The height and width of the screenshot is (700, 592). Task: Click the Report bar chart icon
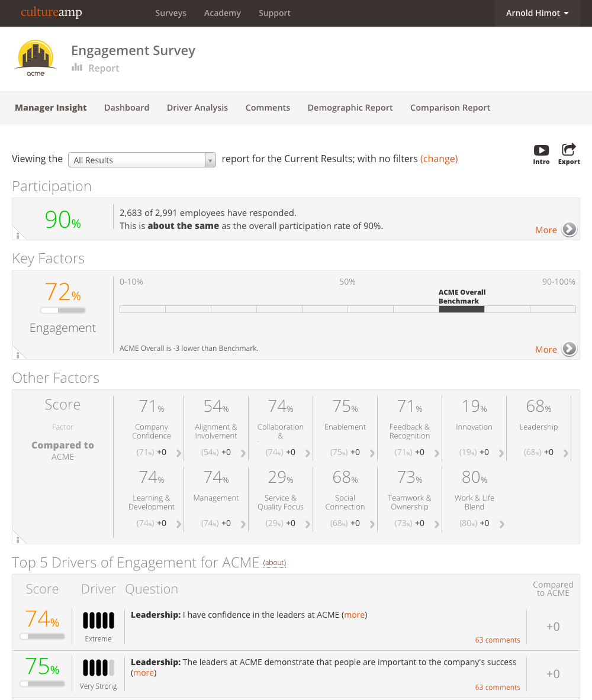(77, 67)
